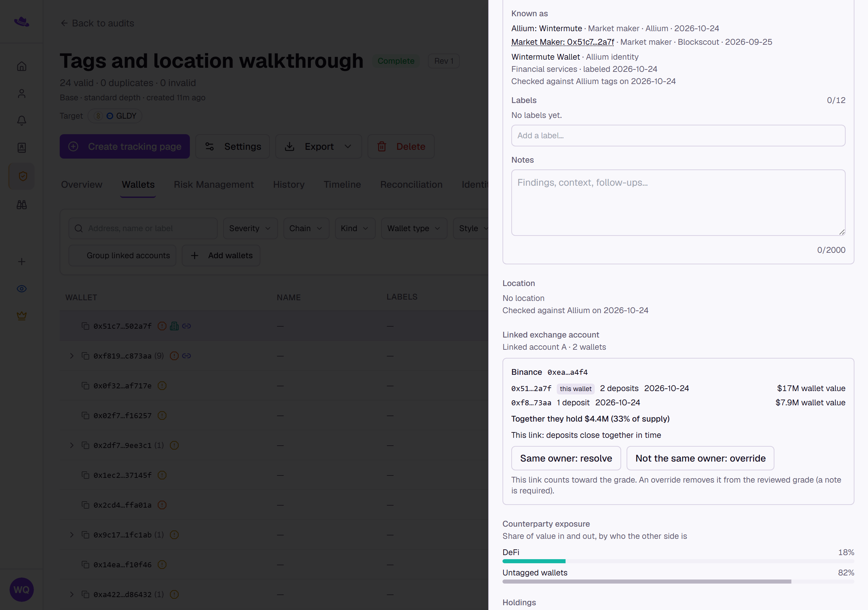Screen dimensions: 868x610
Task: Go Back to audits
Action: click(97, 23)
